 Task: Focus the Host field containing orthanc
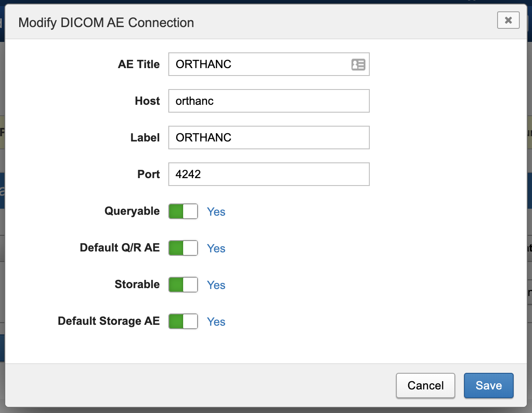point(269,101)
